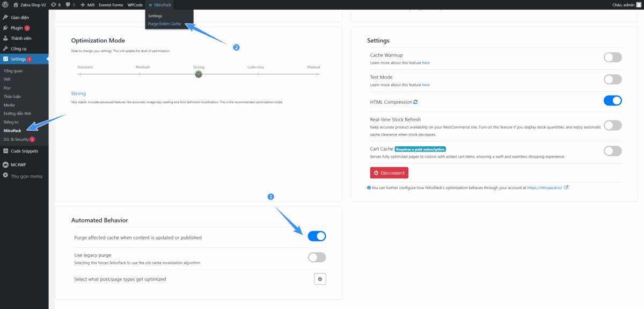Image resolution: width=644 pixels, height=309 pixels.
Task: Click the MC4WP logo icon
Action: pyautogui.click(x=5, y=165)
